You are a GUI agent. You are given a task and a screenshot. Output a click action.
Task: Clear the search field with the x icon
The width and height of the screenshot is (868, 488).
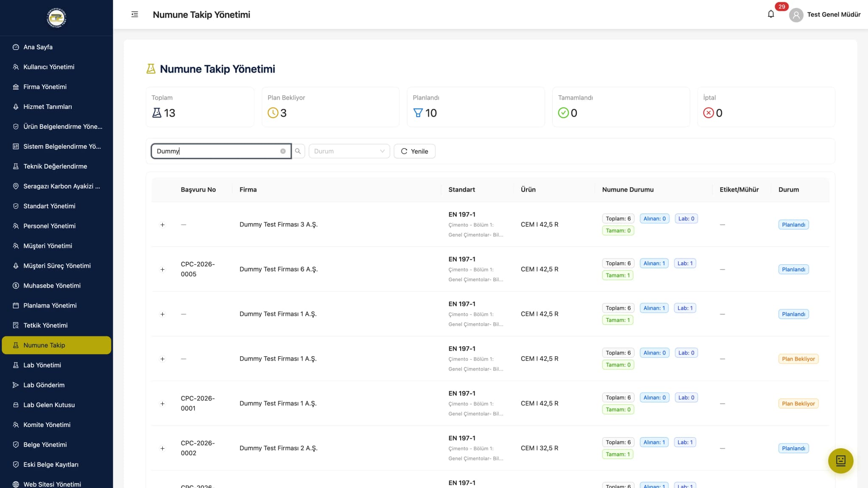[283, 151]
